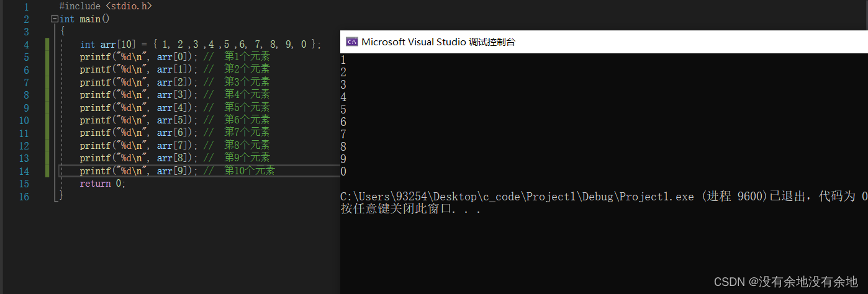Click console output value 5
868x294 pixels.
point(343,110)
